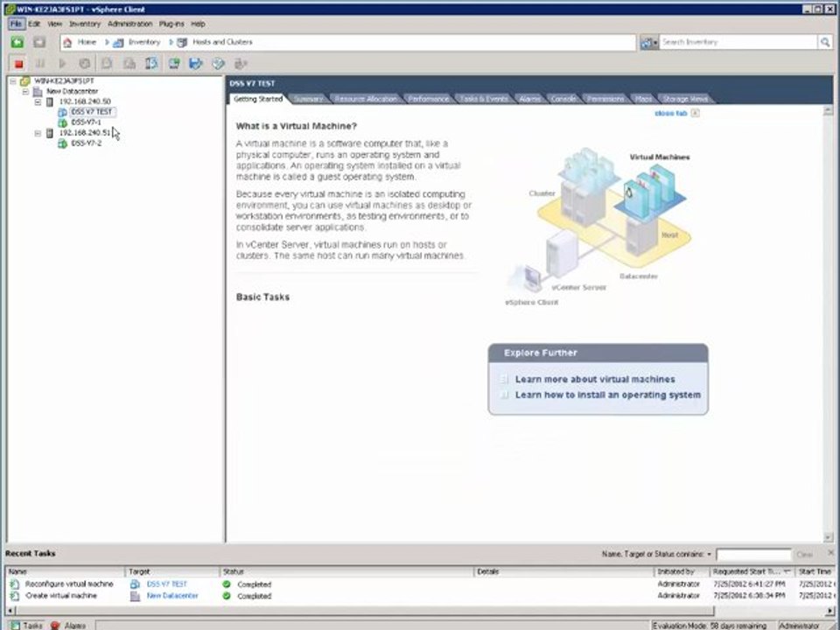Click the host icon for 192.168.240.50
Viewport: 840px width, 630px height.
[x=50, y=101]
